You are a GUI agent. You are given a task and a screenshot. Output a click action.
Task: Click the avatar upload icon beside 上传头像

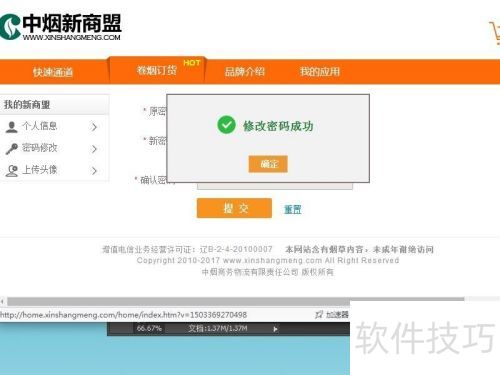[12, 171]
